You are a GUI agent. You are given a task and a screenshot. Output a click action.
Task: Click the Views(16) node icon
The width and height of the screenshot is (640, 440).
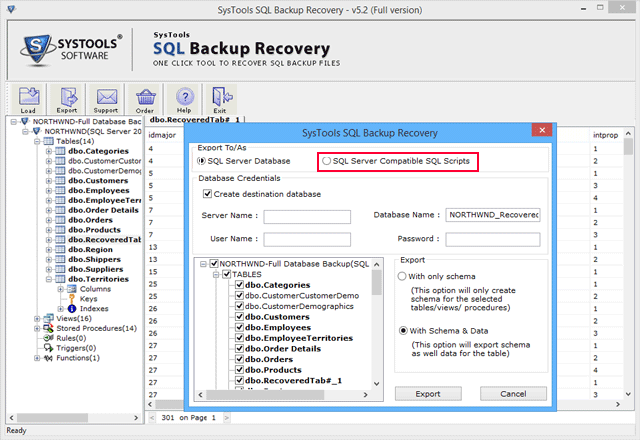49,318
